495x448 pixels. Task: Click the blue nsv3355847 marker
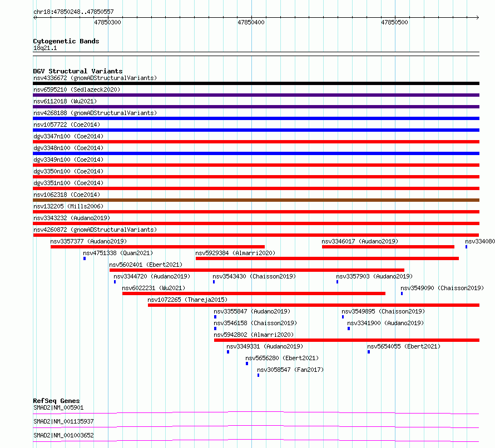point(215,317)
